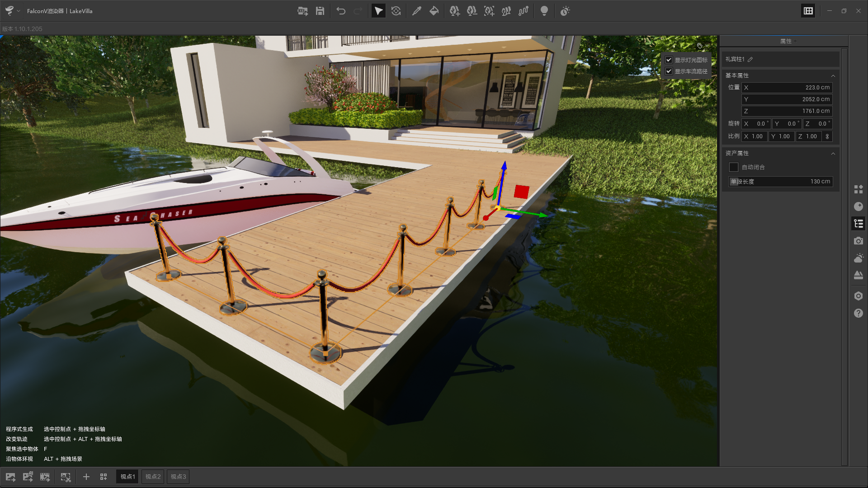This screenshot has width=868, height=488.
Task: Click the X position input field showing 223.0 cm
Action: [x=787, y=87]
